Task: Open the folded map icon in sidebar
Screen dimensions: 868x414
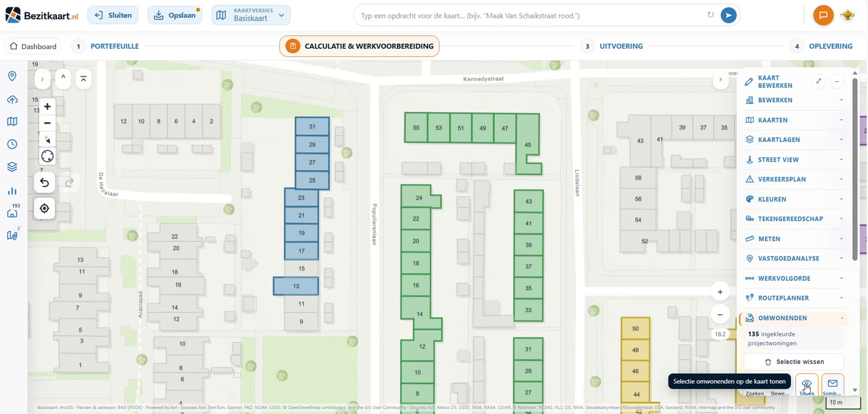Action: click(12, 121)
